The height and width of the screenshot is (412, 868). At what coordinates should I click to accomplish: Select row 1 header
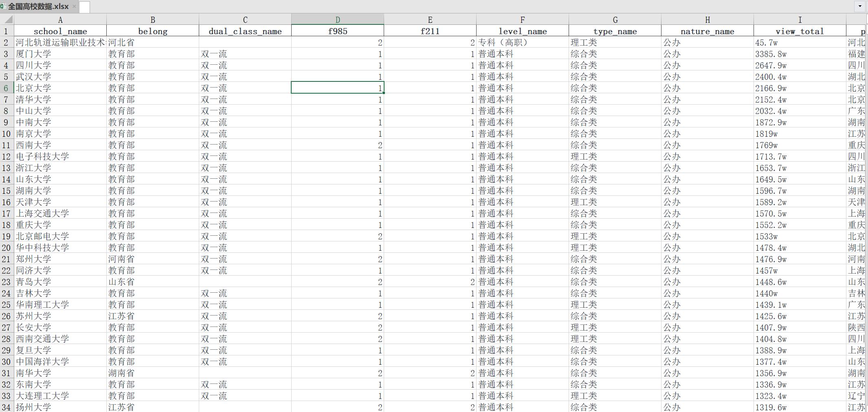click(7, 31)
